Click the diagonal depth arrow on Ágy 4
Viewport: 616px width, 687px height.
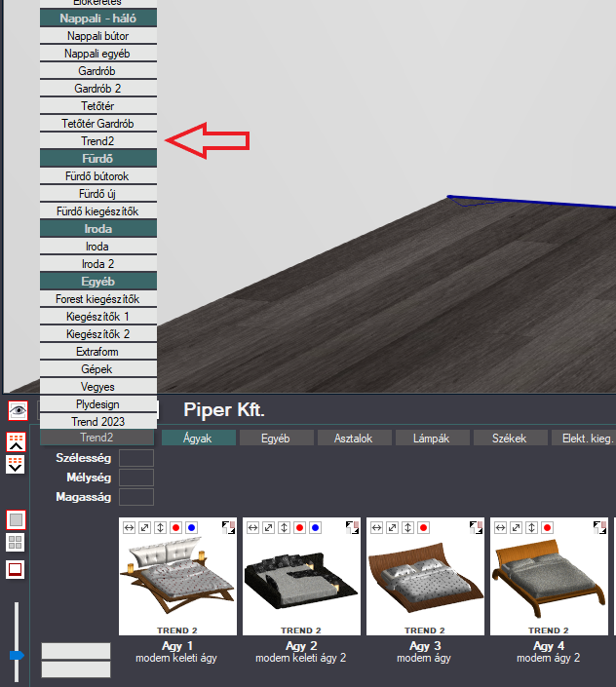tap(517, 527)
